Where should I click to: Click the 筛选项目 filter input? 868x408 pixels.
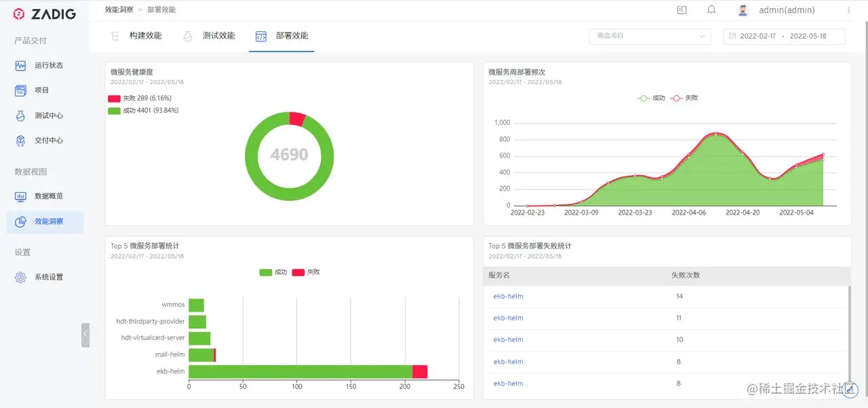point(650,37)
